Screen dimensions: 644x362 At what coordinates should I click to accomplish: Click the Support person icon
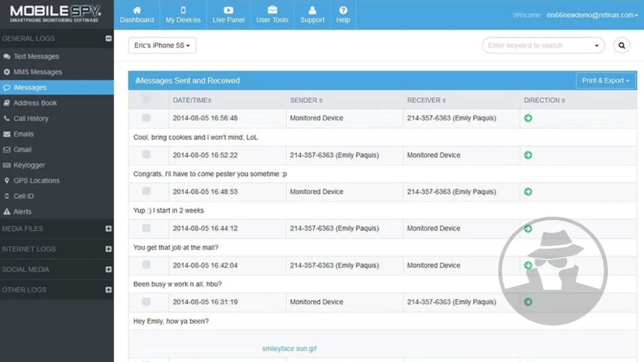(312, 10)
